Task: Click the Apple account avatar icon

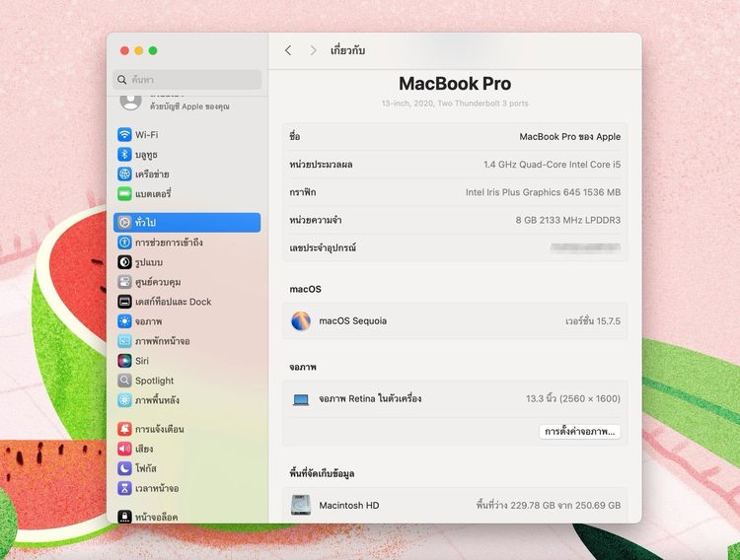Action: click(130, 103)
